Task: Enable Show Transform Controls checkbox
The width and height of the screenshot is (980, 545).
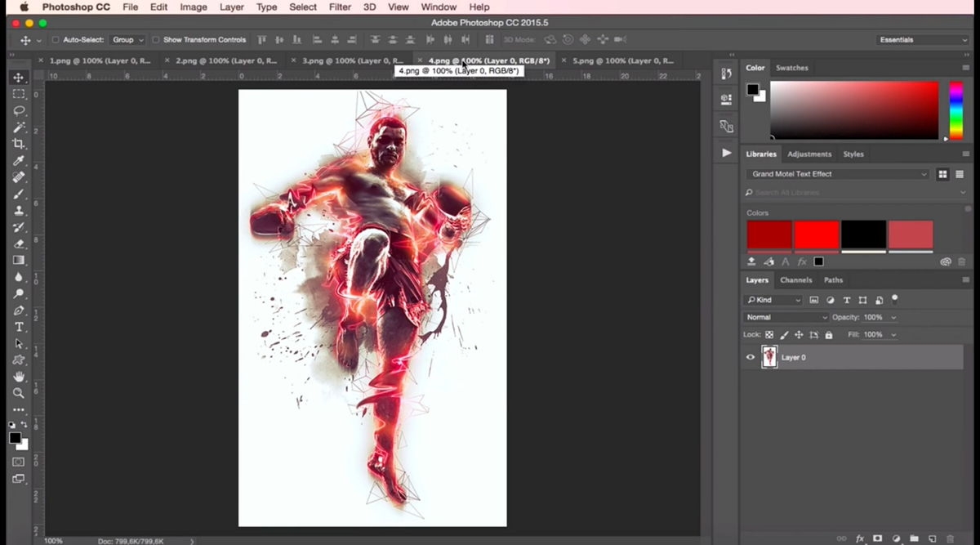Action: coord(156,40)
